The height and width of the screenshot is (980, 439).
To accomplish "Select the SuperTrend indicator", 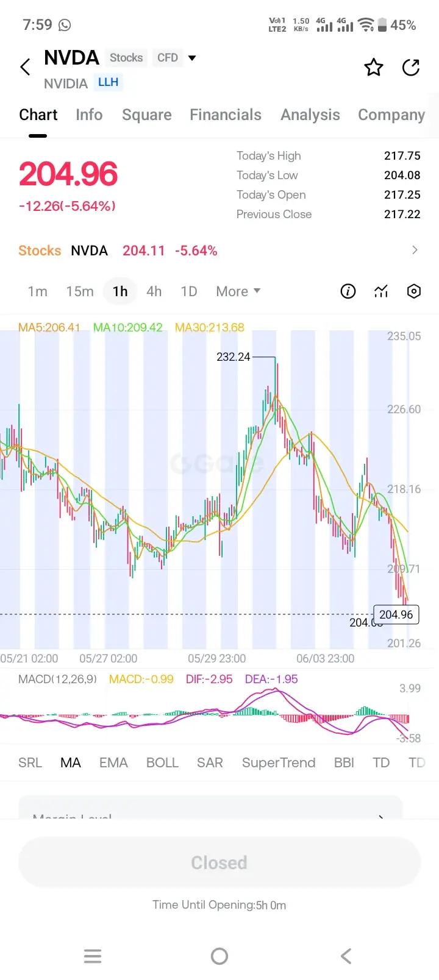I will tap(279, 763).
